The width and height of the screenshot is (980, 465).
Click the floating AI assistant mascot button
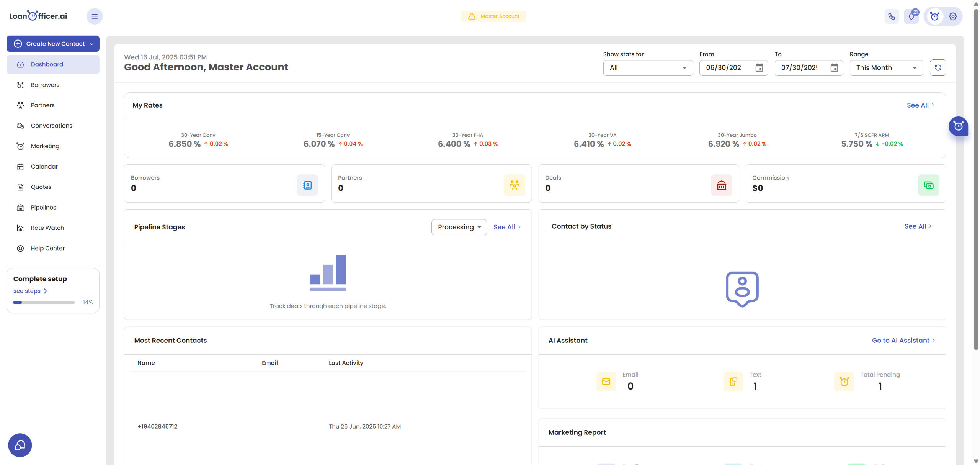958,126
